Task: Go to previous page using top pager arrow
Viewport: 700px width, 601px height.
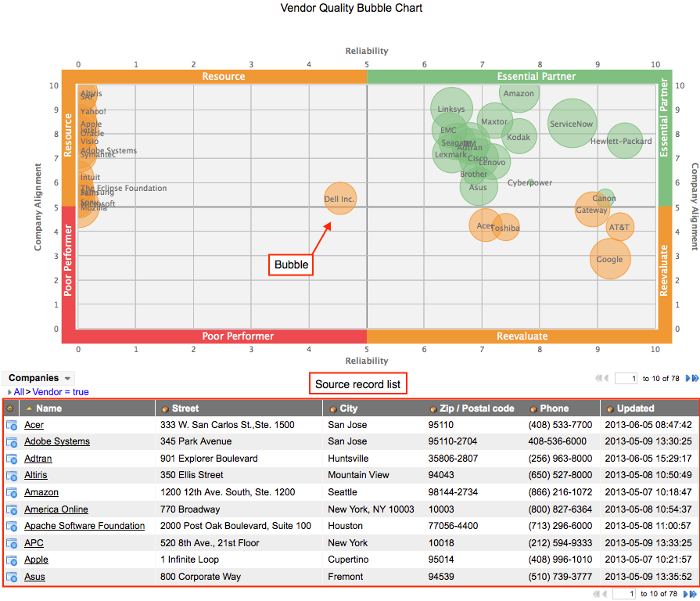Action: (x=606, y=378)
